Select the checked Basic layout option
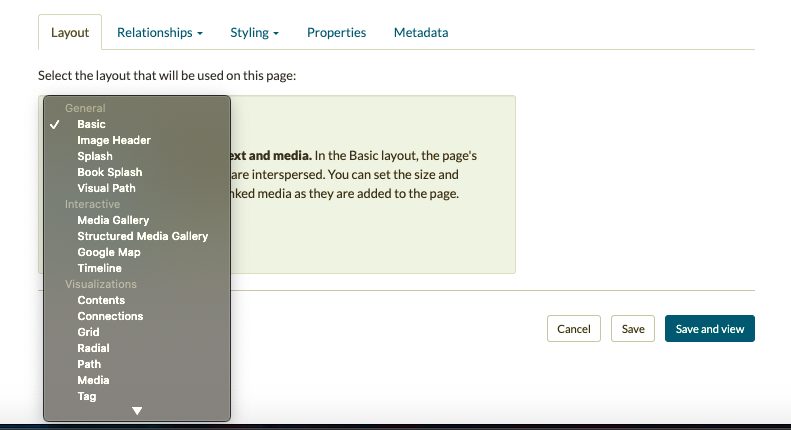The height and width of the screenshot is (430, 791). [91, 124]
